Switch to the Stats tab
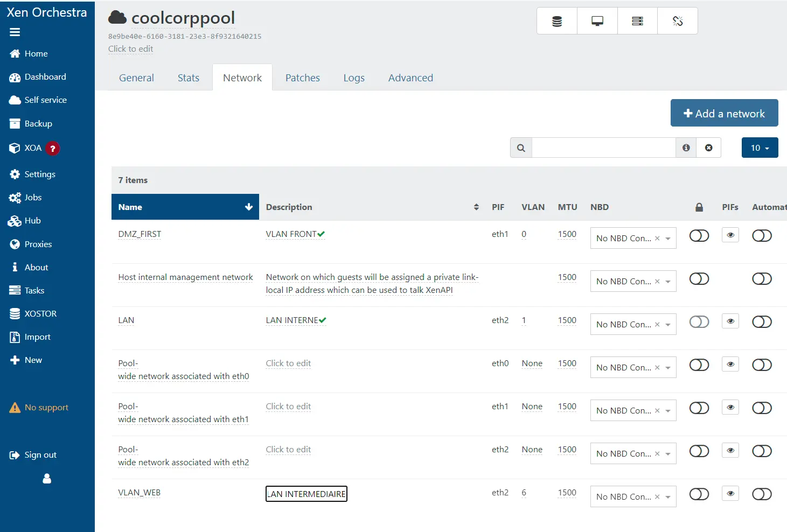787x532 pixels. click(189, 78)
